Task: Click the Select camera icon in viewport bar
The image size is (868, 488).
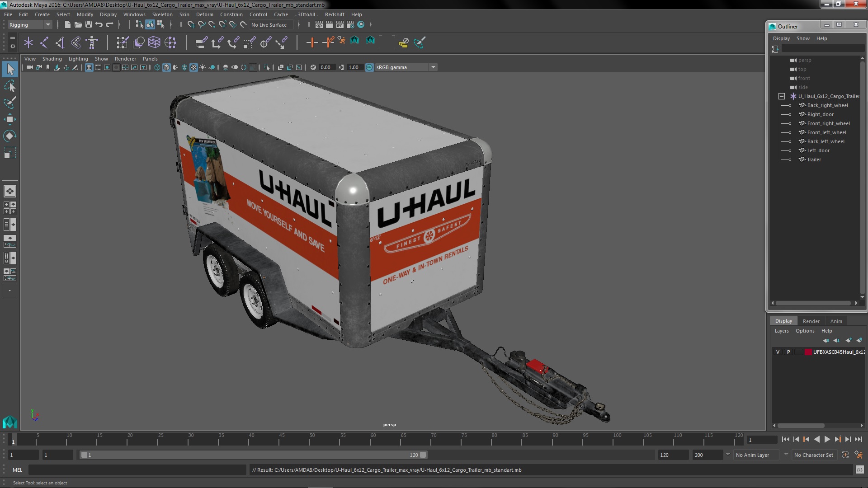Action: coord(29,67)
